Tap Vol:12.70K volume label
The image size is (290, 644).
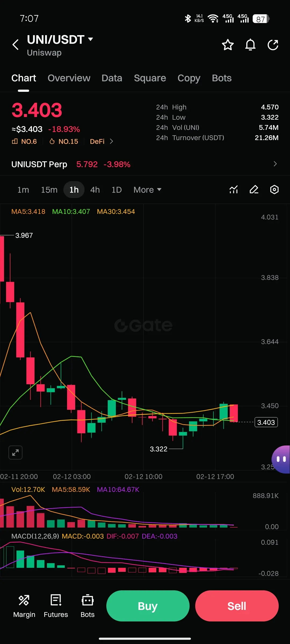coord(28,489)
